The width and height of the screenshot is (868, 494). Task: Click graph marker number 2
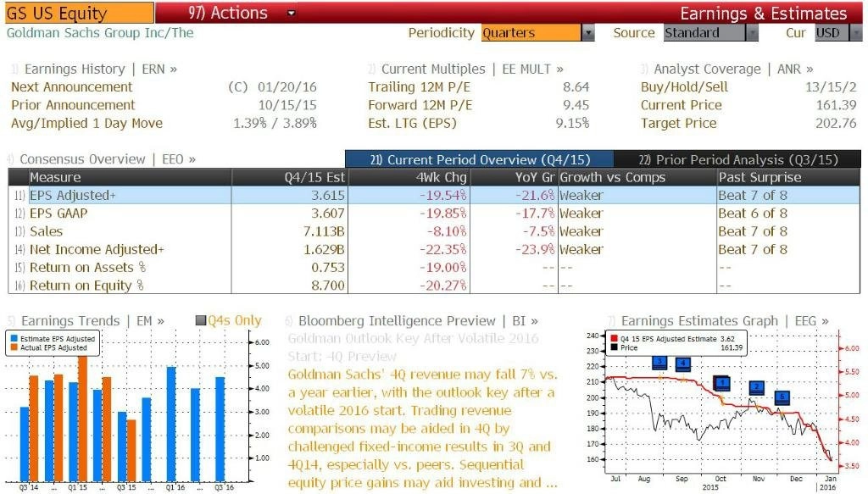click(757, 387)
